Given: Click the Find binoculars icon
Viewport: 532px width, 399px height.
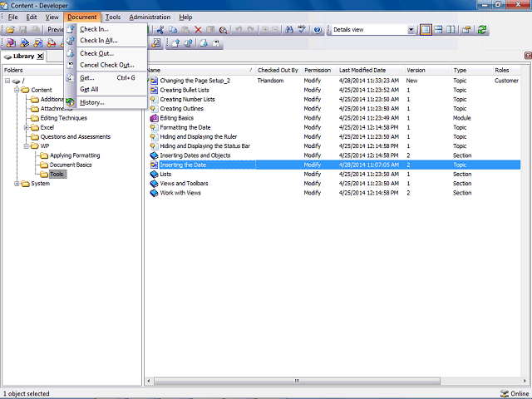Looking at the screenshot, I should tap(289, 30).
